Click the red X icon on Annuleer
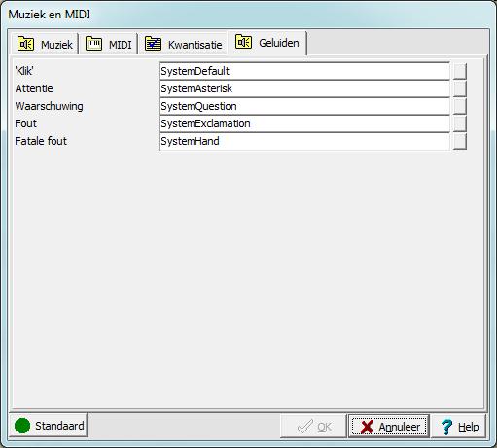497x448 pixels. 367,427
